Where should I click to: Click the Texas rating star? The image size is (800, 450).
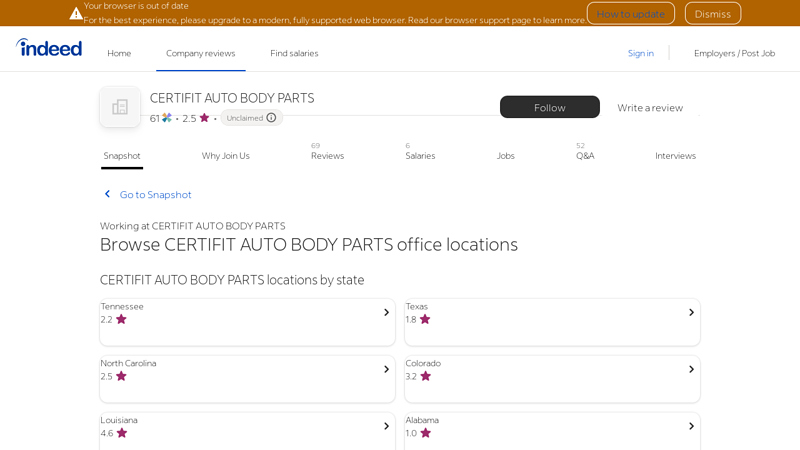tap(425, 319)
